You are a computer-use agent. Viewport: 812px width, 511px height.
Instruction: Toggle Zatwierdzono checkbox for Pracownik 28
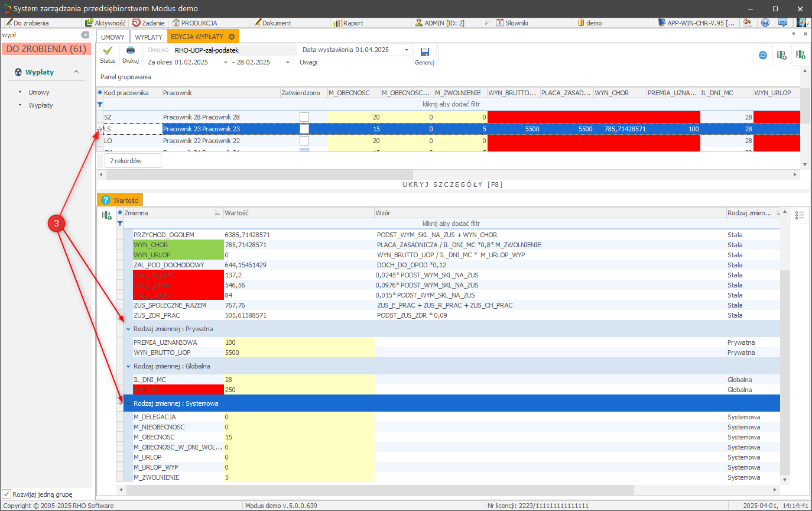[304, 117]
